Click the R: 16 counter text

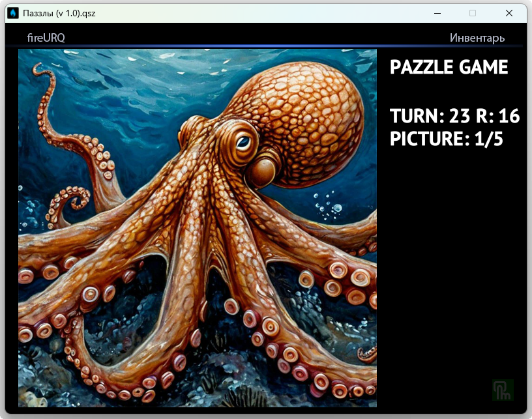click(x=497, y=116)
